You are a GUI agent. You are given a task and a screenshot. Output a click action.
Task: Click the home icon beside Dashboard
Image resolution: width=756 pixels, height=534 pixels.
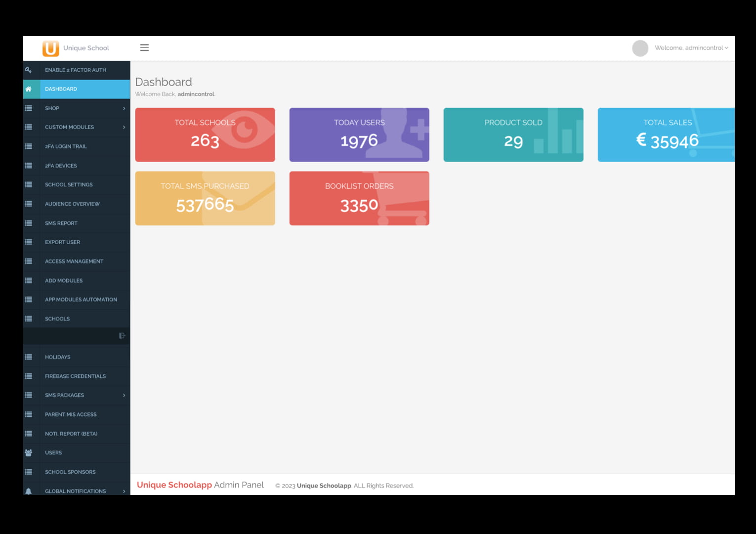(x=29, y=89)
